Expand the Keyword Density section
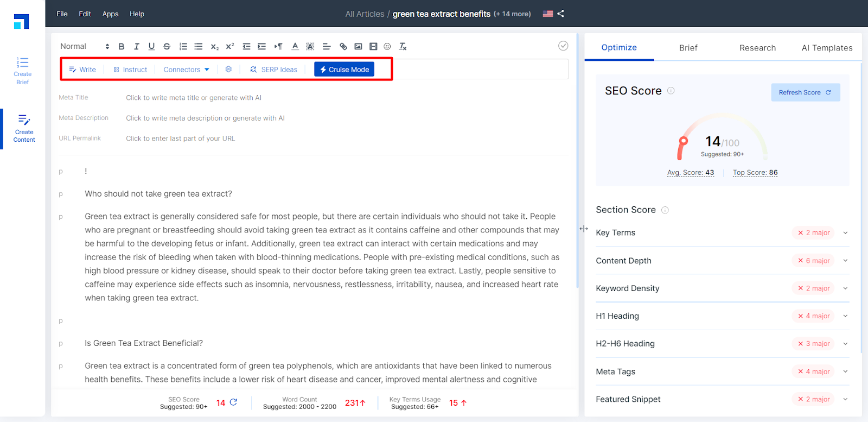Image resolution: width=868 pixels, height=422 pixels. pos(845,288)
